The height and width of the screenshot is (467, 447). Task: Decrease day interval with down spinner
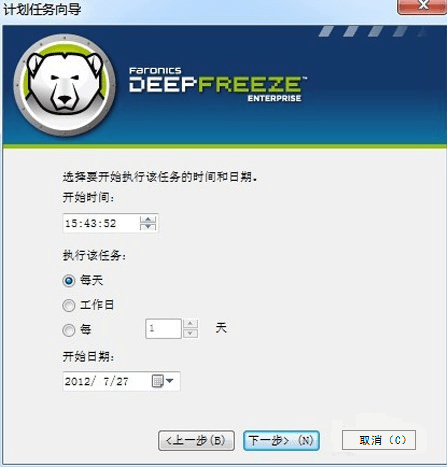point(190,333)
